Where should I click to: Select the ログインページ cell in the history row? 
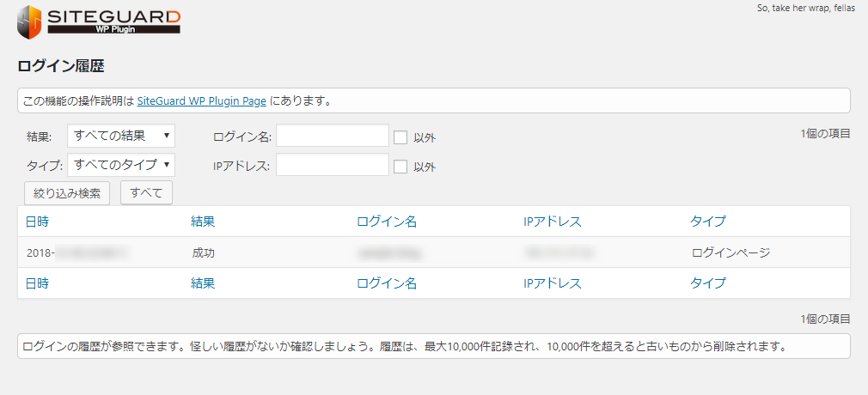(730, 253)
